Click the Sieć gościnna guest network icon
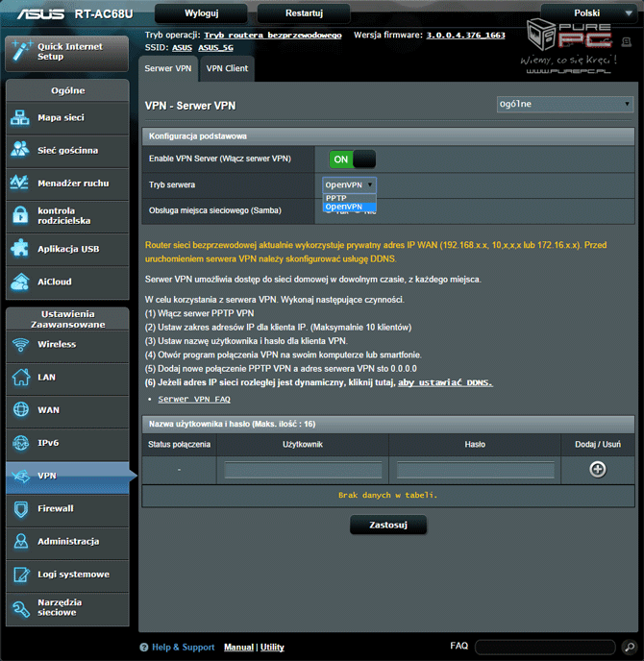Viewport: 644px width, 661px height. coord(20,150)
